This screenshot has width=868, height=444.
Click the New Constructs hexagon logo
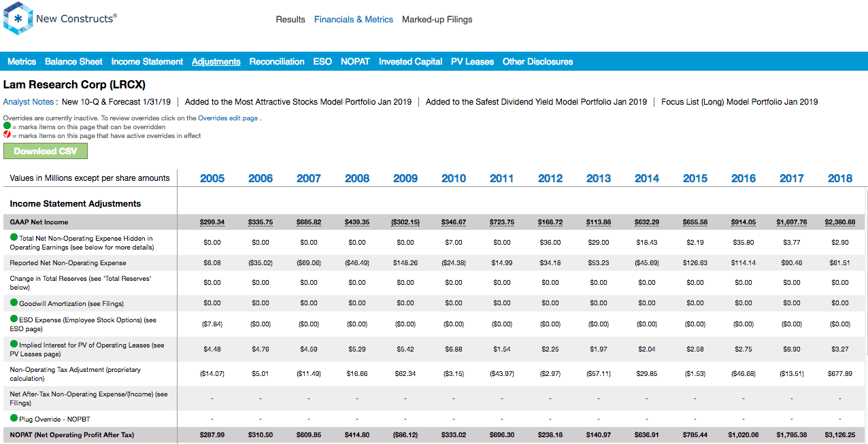18,19
